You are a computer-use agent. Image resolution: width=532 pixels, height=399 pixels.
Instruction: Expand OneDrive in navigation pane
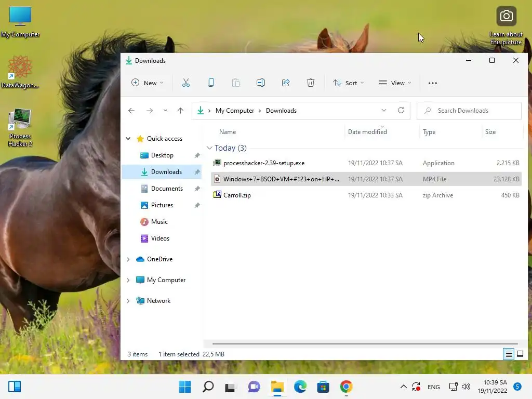pos(128,259)
